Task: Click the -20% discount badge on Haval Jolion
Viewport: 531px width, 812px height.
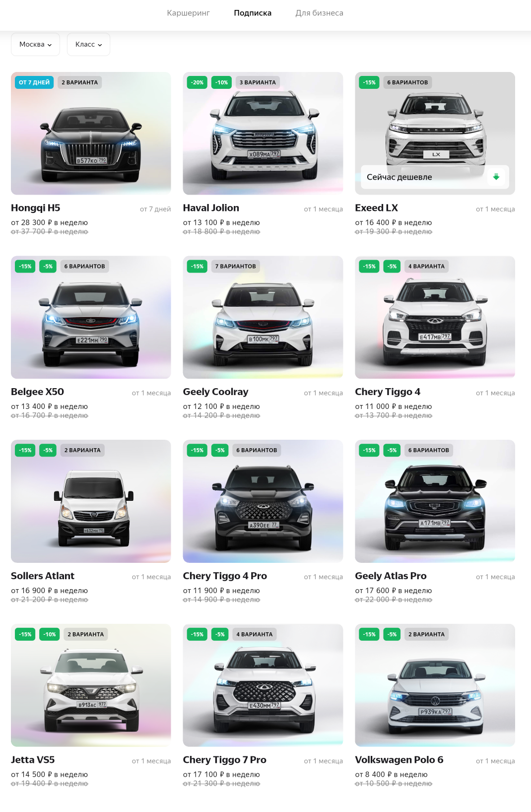Action: (198, 82)
